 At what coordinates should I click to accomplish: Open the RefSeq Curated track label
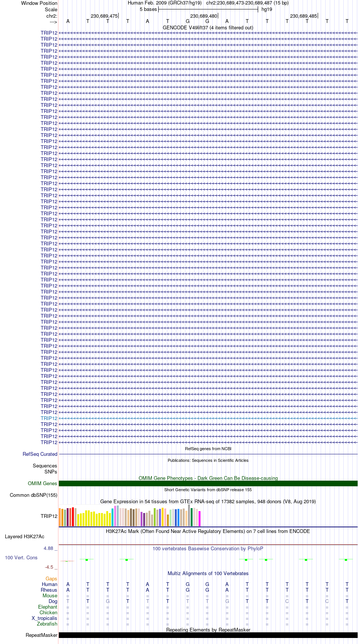[x=40, y=454]
